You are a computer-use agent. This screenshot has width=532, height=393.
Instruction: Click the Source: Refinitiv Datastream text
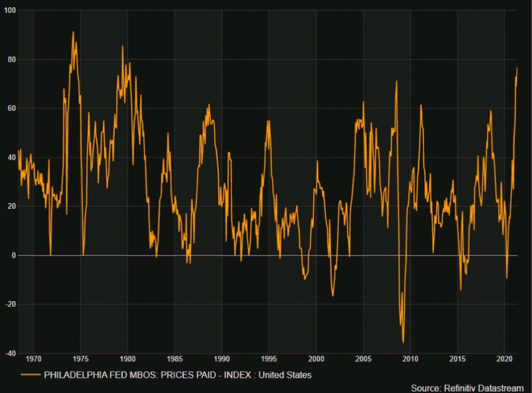[467, 388]
